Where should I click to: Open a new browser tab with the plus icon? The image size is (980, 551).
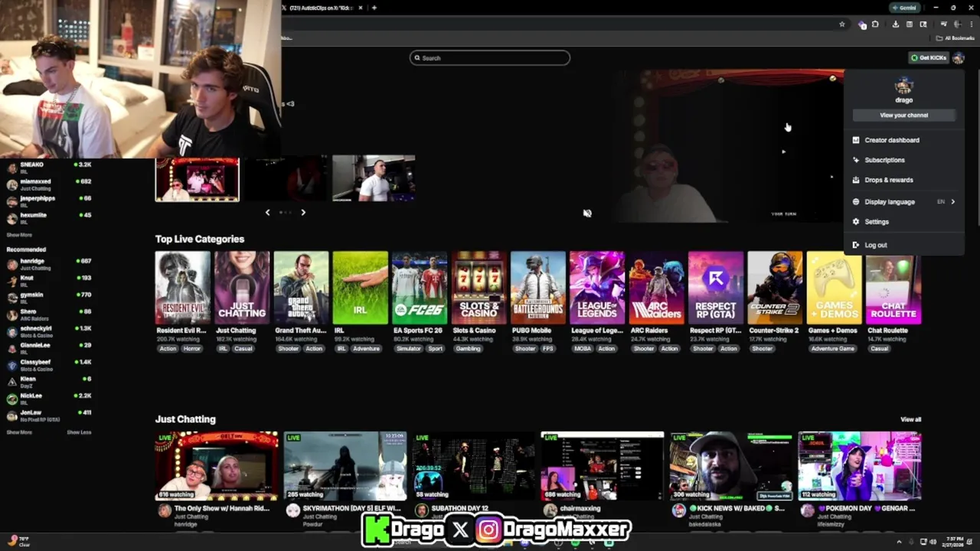374,8
